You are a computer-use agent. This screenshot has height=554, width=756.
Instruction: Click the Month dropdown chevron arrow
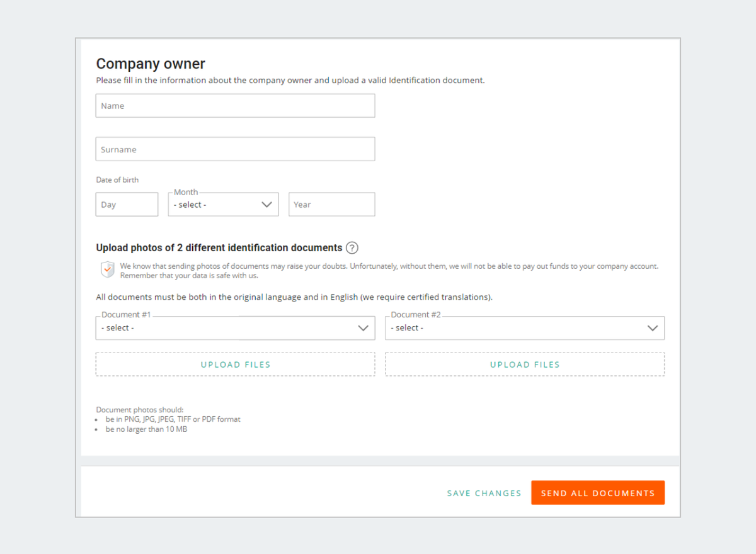[266, 205]
